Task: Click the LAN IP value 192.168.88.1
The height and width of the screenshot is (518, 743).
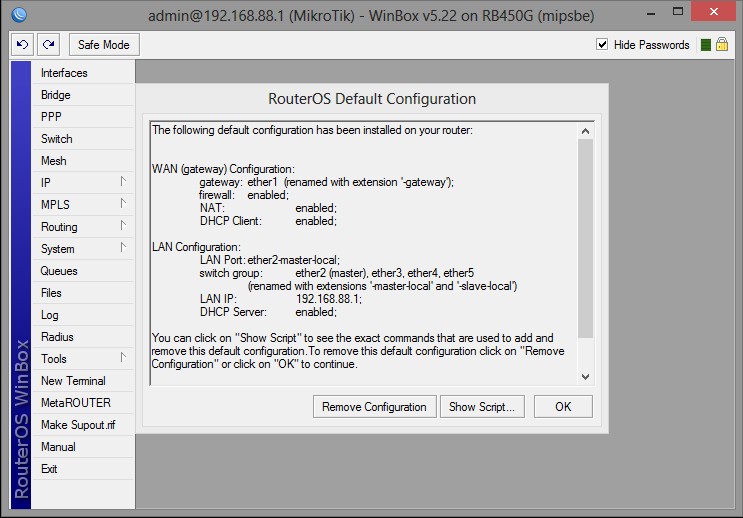Action: click(x=329, y=299)
